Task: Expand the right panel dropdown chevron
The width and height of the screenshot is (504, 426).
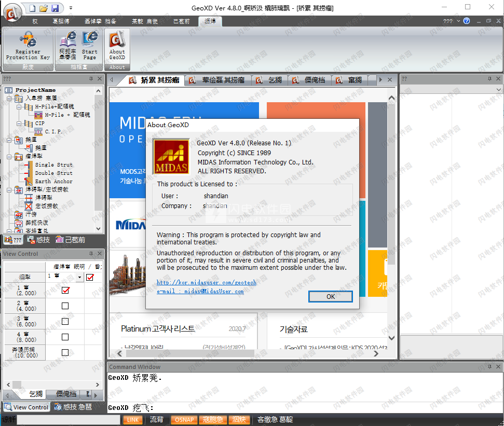Action: (498, 89)
